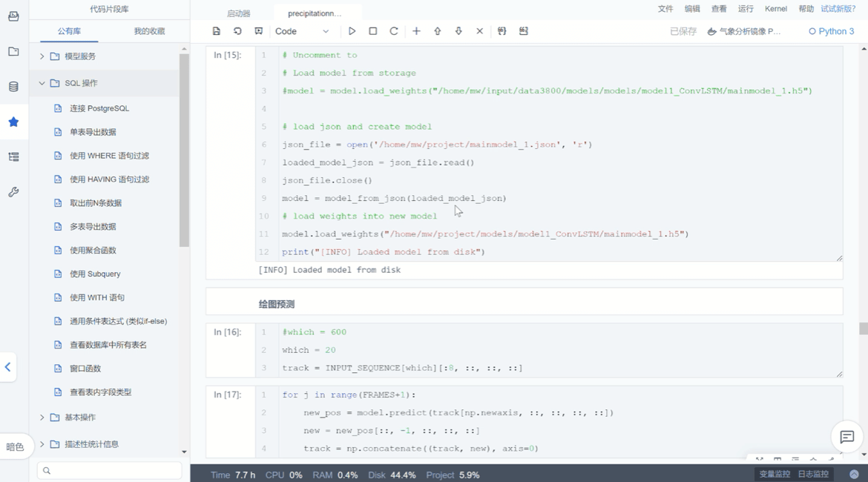Open the 帮助 menu
The image size is (868, 482).
[806, 9]
